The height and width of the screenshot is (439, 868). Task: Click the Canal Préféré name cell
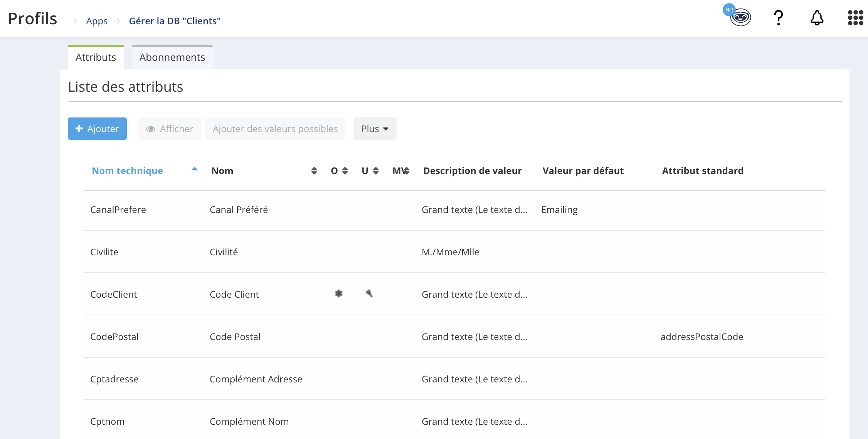pyautogui.click(x=239, y=209)
